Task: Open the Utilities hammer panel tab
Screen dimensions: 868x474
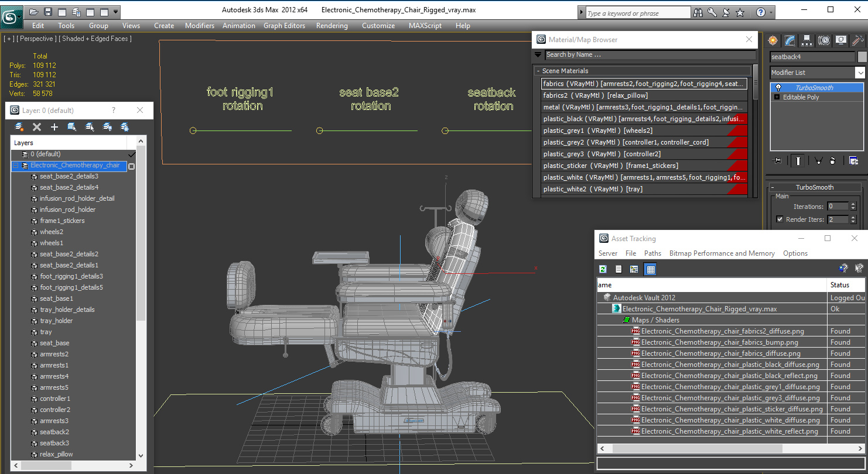Action: [x=858, y=40]
